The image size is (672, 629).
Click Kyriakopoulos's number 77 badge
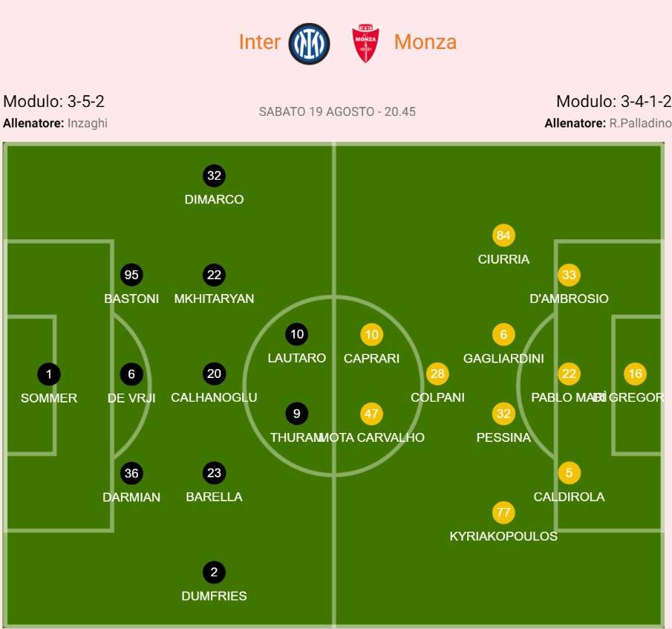[x=503, y=512]
